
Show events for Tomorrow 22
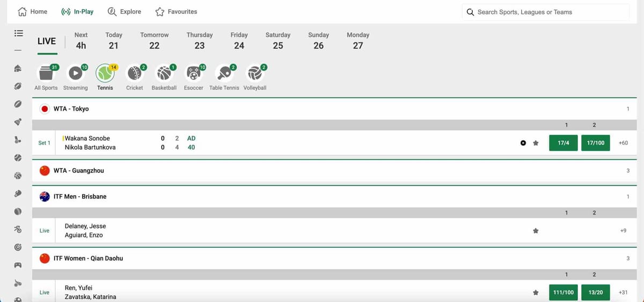pos(155,41)
